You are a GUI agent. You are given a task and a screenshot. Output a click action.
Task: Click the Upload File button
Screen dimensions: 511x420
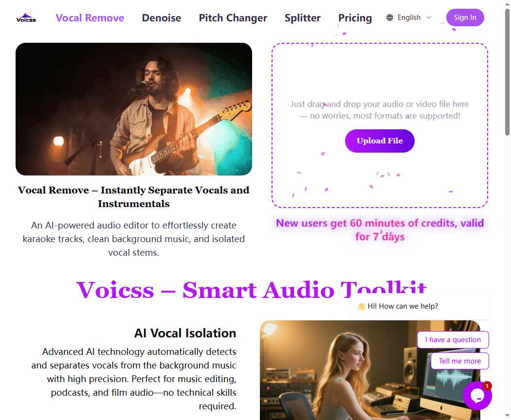(x=380, y=141)
